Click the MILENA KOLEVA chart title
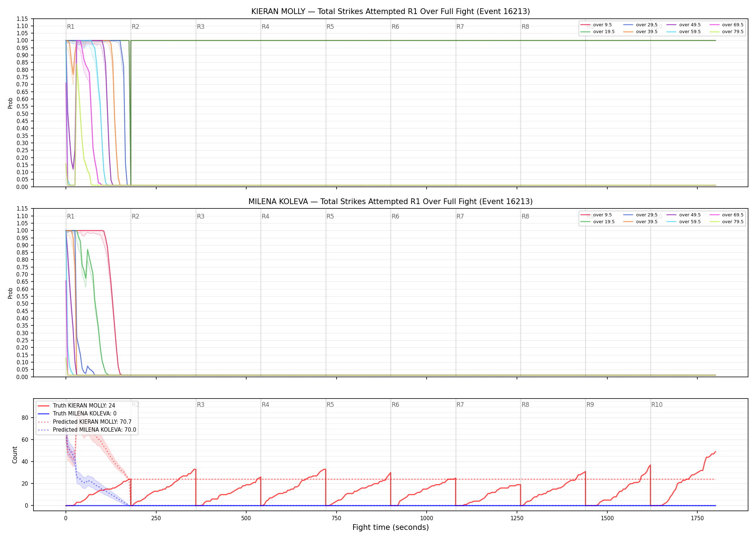The image size is (756, 540). pyautogui.click(x=391, y=202)
